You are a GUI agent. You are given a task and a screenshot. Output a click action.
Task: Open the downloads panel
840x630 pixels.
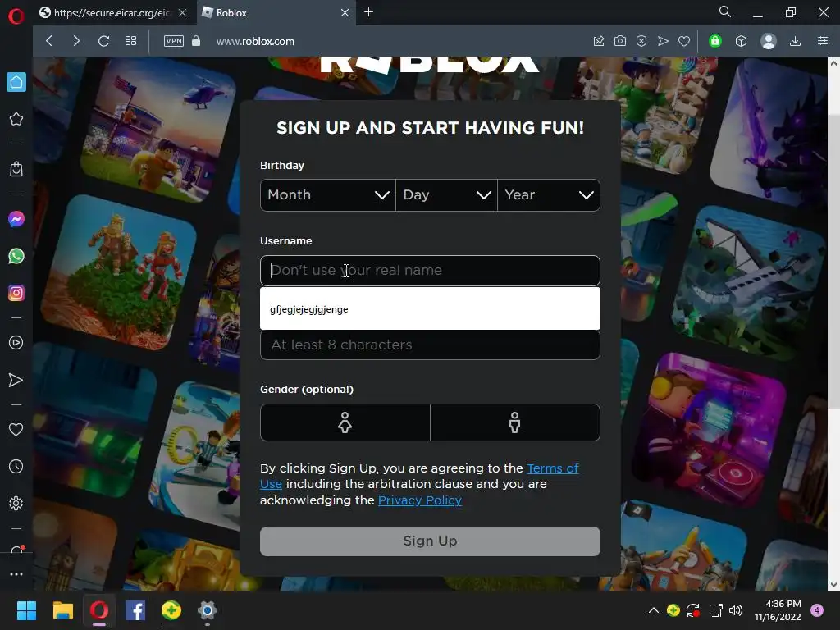[x=795, y=41]
